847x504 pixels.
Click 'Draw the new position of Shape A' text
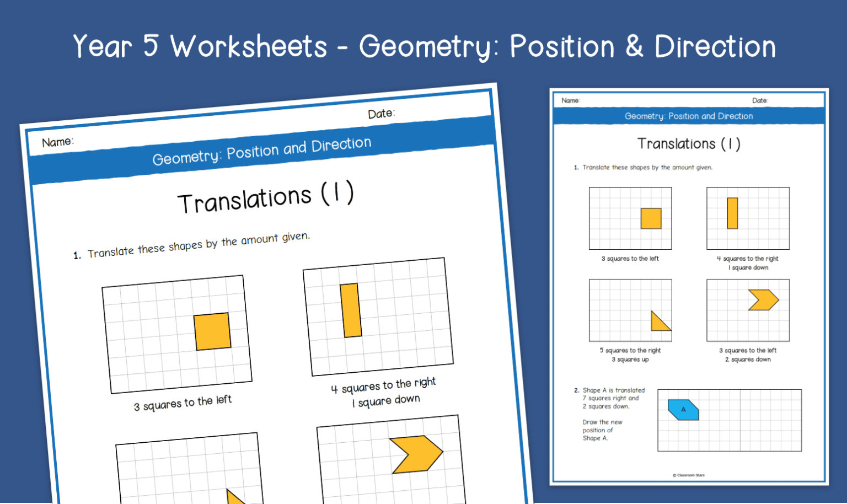602,430
